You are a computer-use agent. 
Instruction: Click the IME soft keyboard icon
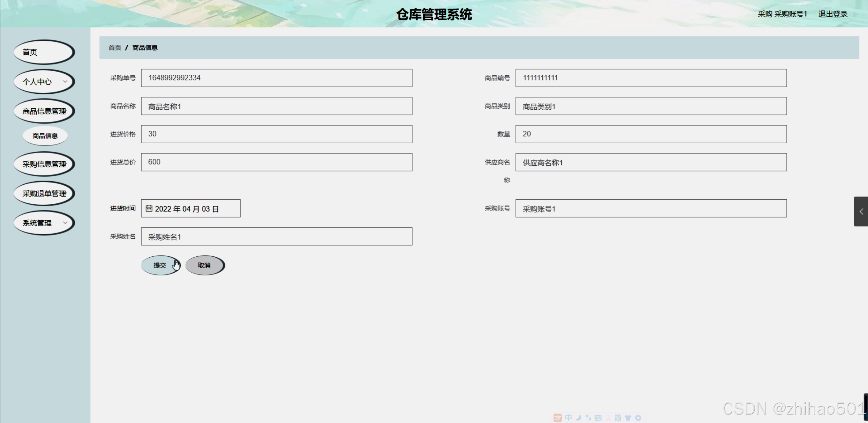(598, 418)
